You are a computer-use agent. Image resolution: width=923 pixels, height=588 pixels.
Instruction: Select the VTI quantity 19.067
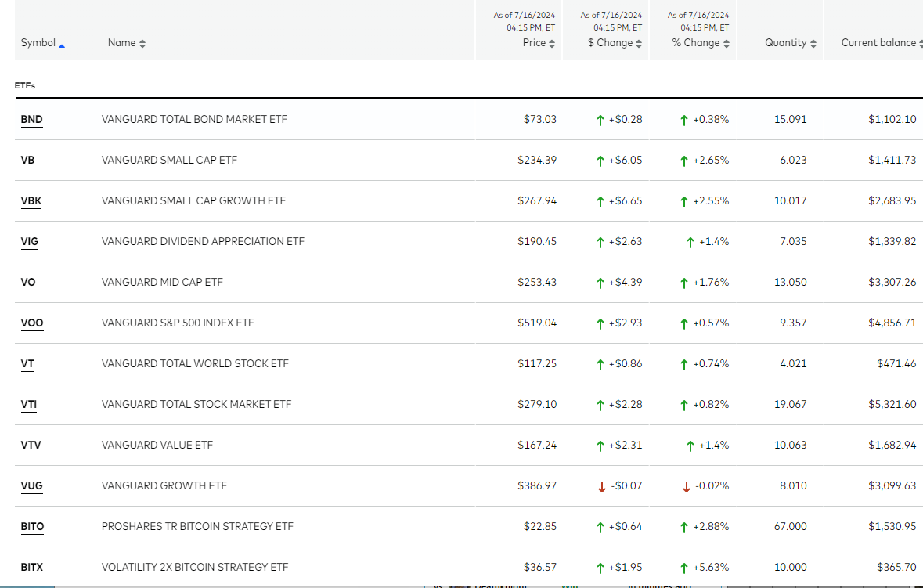791,404
